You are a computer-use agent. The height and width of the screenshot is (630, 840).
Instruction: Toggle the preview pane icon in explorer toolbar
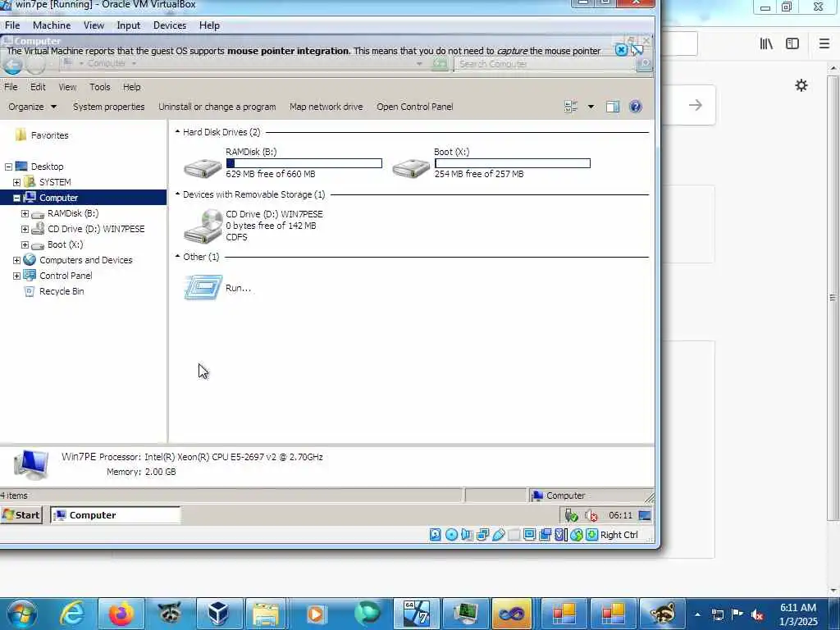613,107
